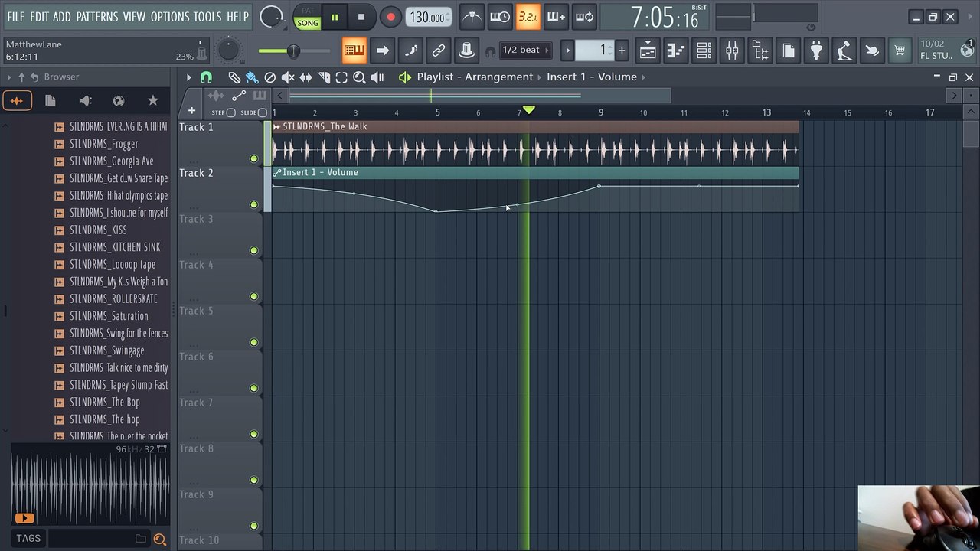
Task: Toggle multilink to controllers icon
Action: 466,51
